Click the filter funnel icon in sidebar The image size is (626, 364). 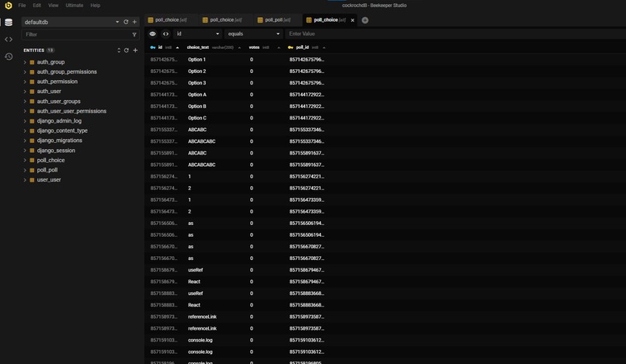click(134, 35)
